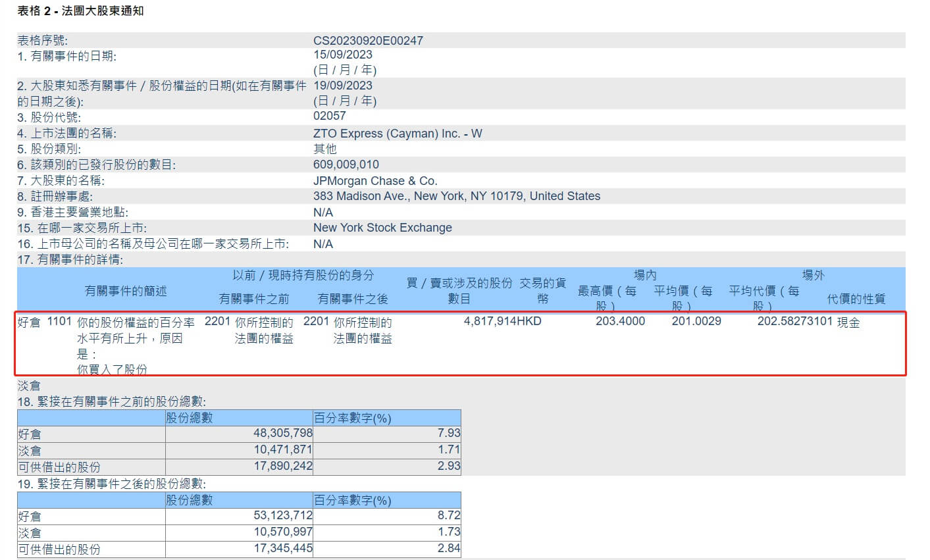Click the ZTO Express (Cayman) Inc. name
The image size is (930, 560).
398,134
